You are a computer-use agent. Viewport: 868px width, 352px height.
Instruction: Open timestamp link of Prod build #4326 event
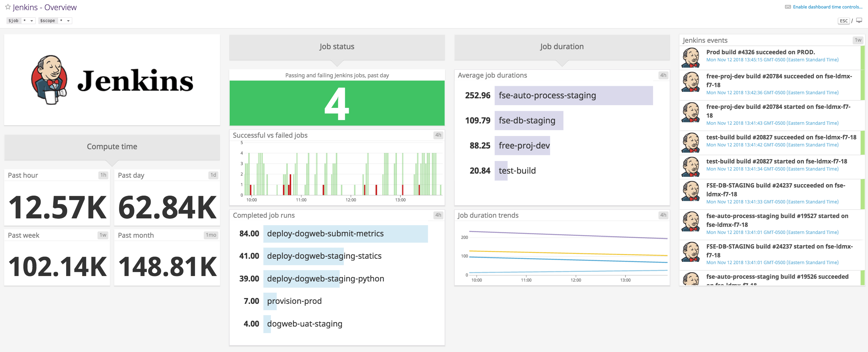[772, 60]
